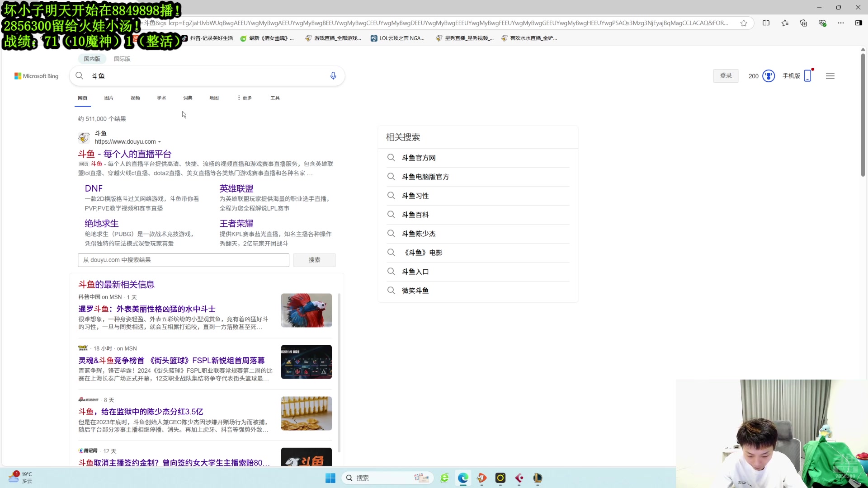868x488 pixels.
Task: Click the magnifier icon in Bing search box
Action: tap(80, 76)
